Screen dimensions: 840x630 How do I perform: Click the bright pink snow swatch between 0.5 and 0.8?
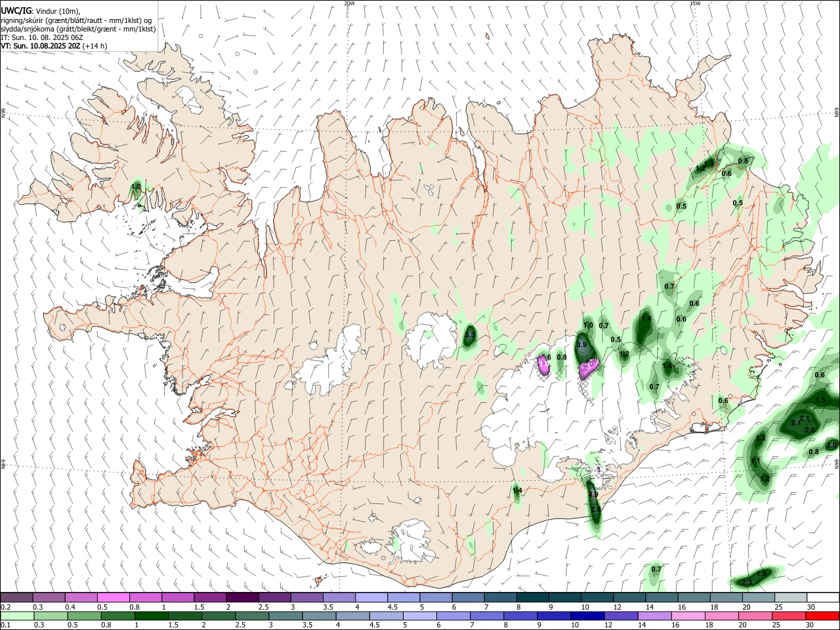(x=113, y=597)
